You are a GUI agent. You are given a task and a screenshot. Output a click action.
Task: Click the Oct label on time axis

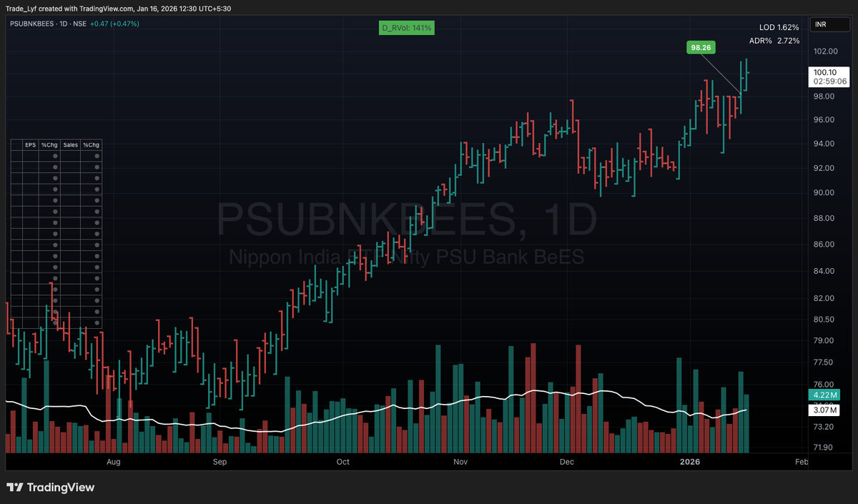[342, 462]
